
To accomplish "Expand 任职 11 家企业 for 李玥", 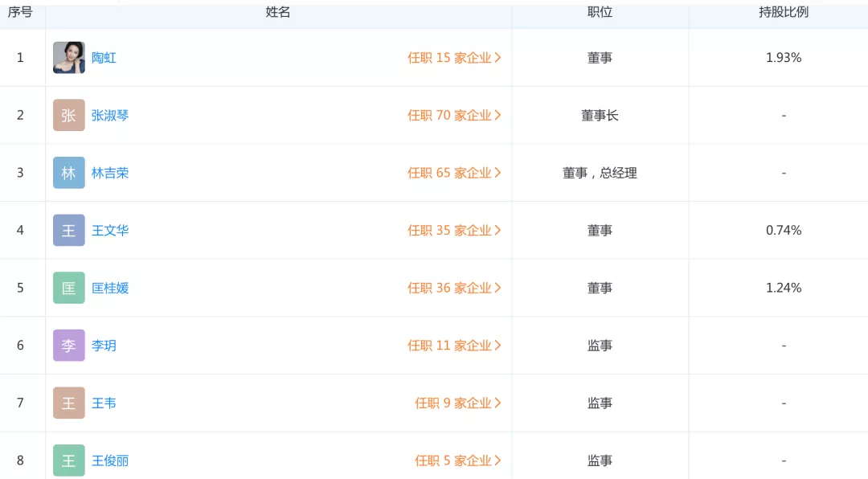I will [x=454, y=346].
